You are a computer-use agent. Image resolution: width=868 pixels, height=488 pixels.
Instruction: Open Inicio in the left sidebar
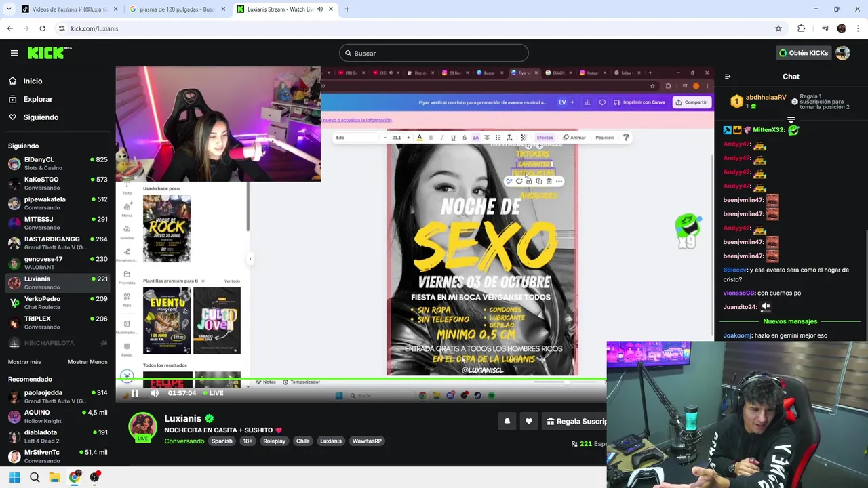[x=33, y=81]
